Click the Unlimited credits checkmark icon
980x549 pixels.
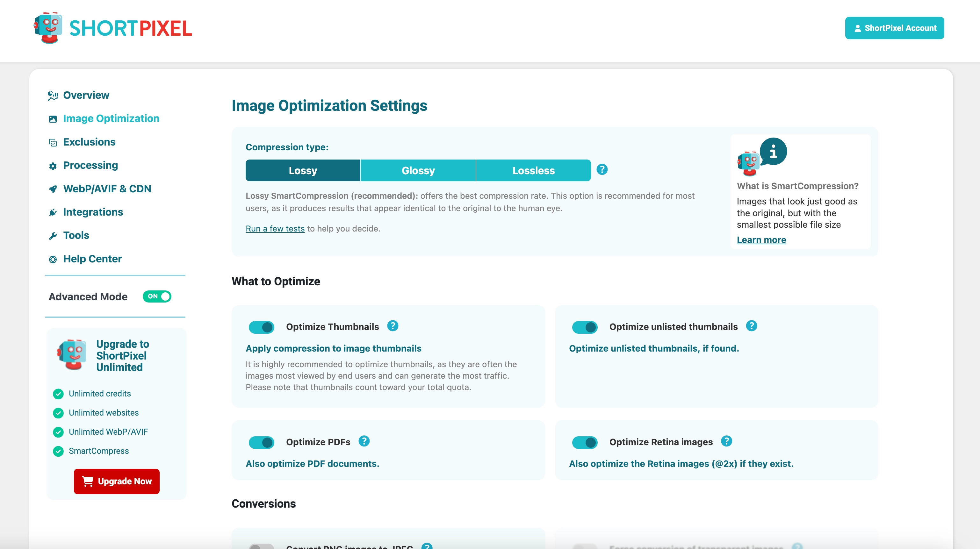click(58, 394)
